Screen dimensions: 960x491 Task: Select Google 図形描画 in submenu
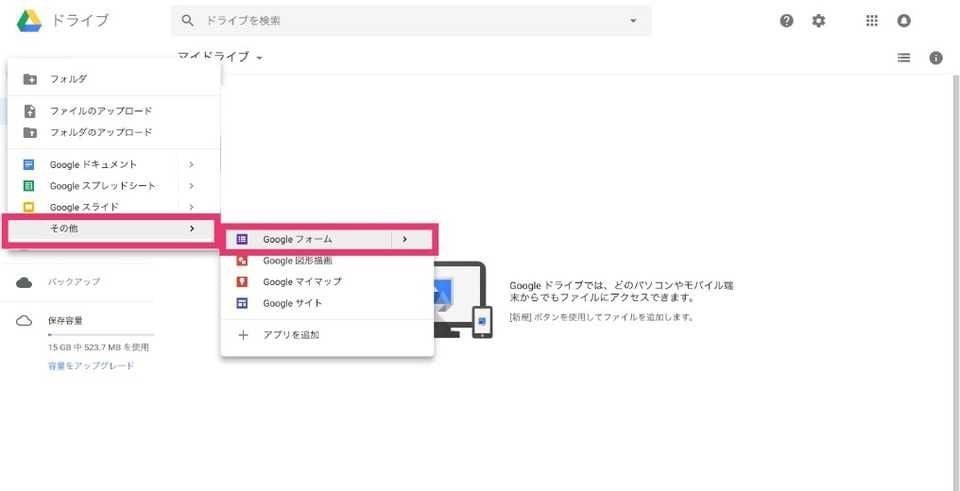click(x=328, y=261)
